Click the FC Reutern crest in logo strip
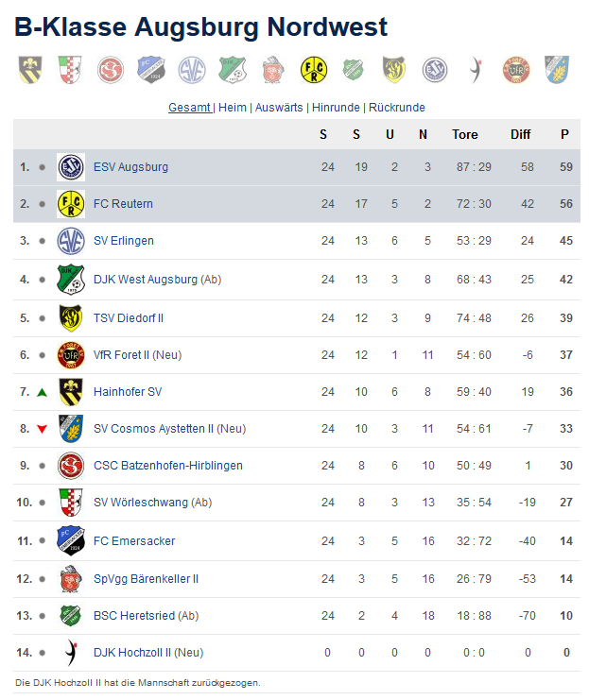Screen dimensions: 589x700 coord(314,70)
